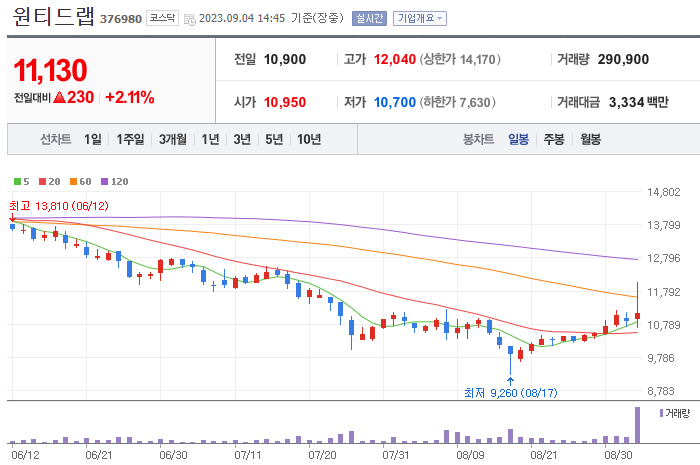Click the current price 11,130
This screenshot has width=700, height=465.
pyautogui.click(x=50, y=71)
